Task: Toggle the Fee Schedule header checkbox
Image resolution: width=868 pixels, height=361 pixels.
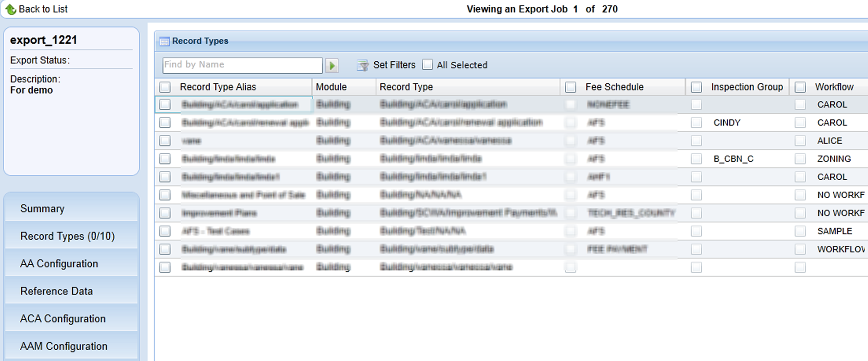Action: 571,87
